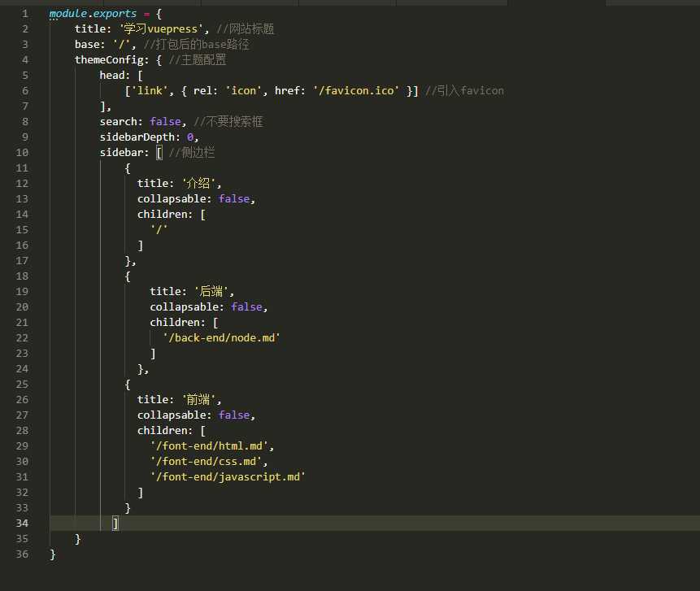
Task: Click line number 22 in the gutter
Action: click(22, 338)
